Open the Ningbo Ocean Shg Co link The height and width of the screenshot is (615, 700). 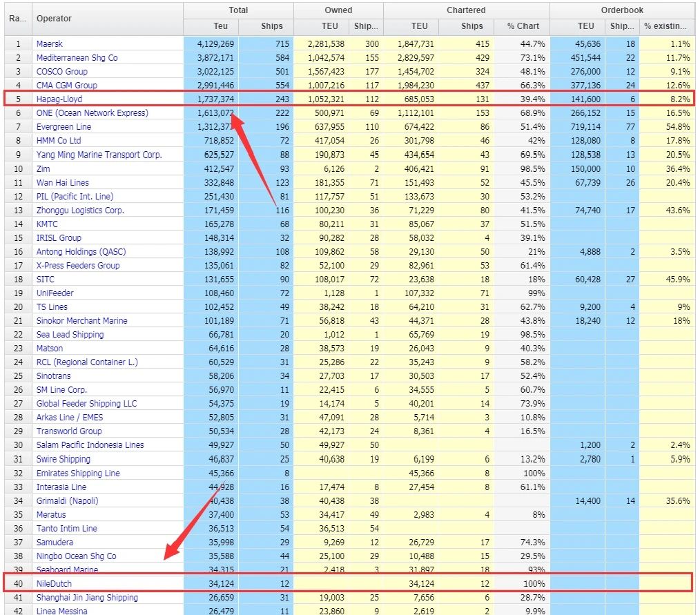76,556
